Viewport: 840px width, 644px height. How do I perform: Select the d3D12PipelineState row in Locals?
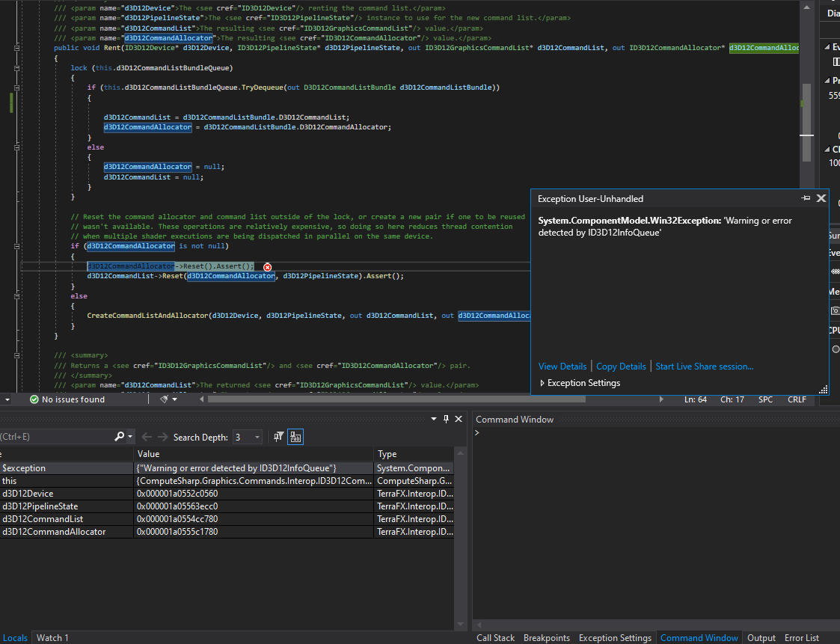click(x=227, y=506)
